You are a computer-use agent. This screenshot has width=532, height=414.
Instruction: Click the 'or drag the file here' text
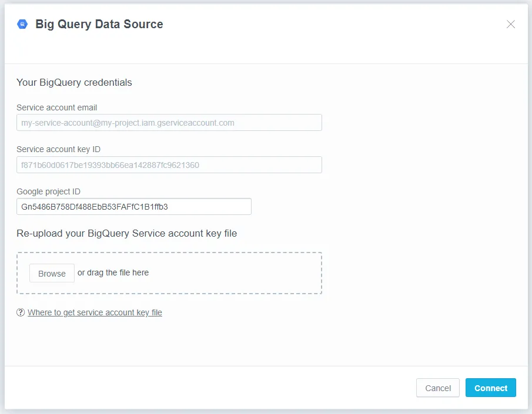click(x=113, y=272)
